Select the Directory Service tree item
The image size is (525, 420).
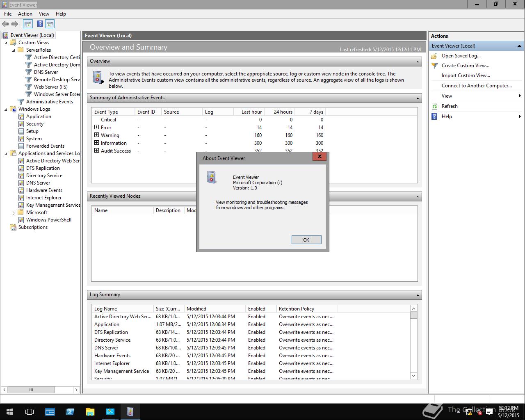tap(44, 176)
